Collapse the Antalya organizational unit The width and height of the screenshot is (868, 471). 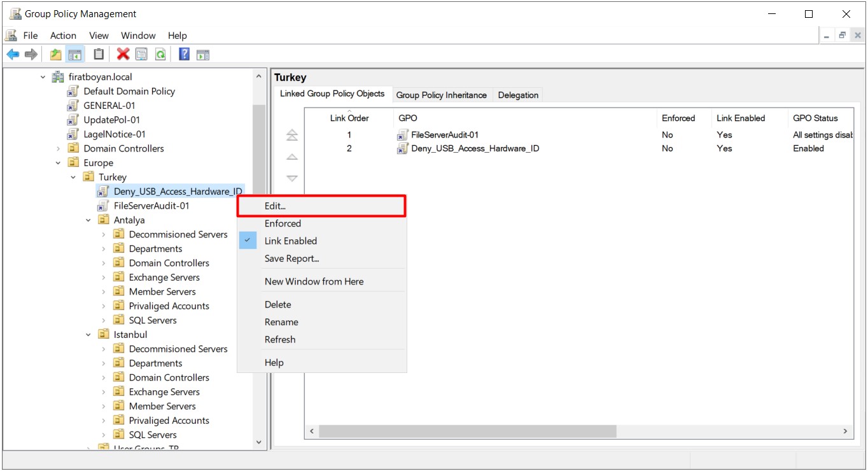[x=88, y=220]
